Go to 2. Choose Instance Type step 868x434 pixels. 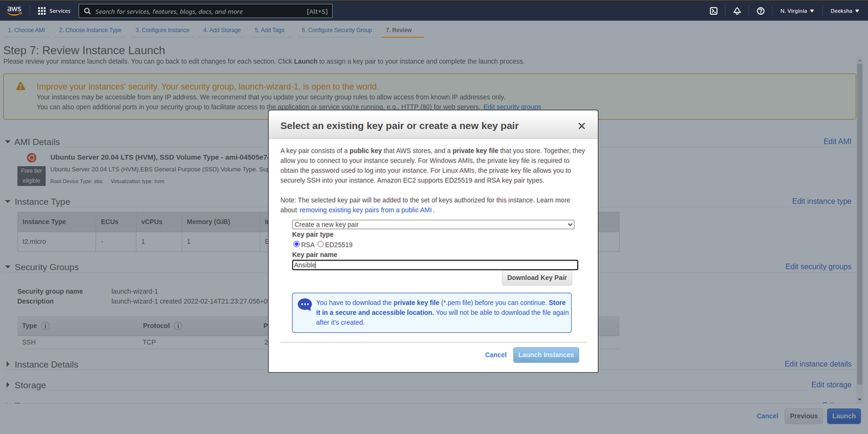pyautogui.click(x=90, y=30)
